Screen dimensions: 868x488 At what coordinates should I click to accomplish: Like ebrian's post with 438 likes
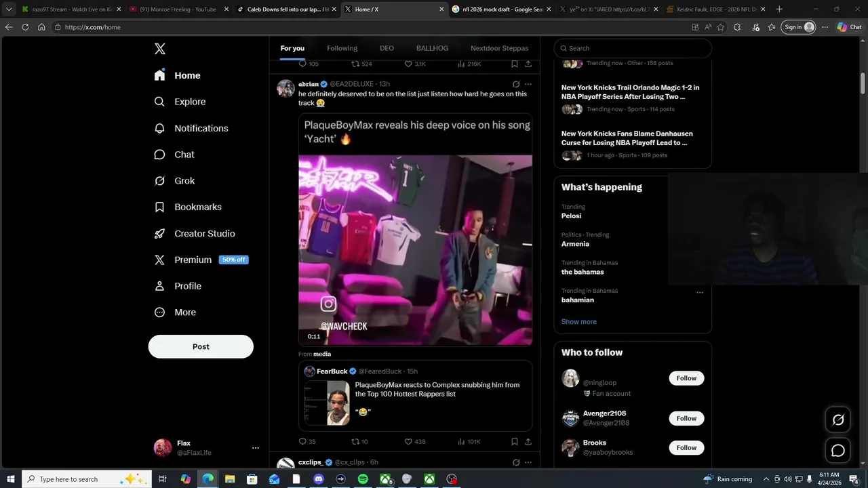pos(414,441)
